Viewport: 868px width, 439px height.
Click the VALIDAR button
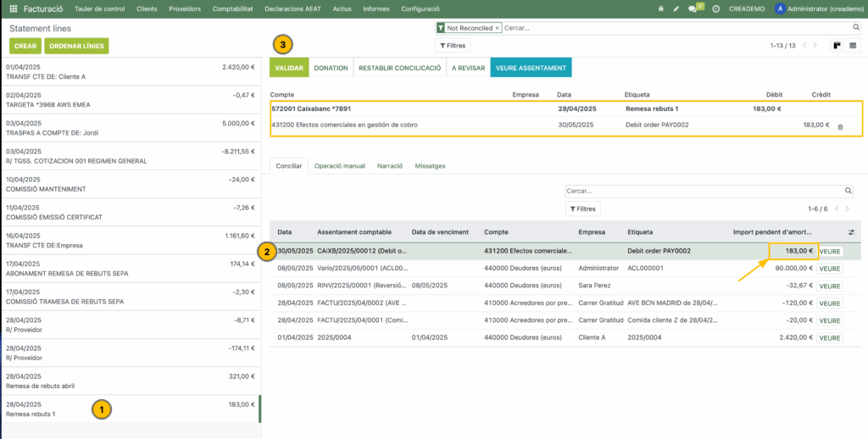tap(289, 68)
